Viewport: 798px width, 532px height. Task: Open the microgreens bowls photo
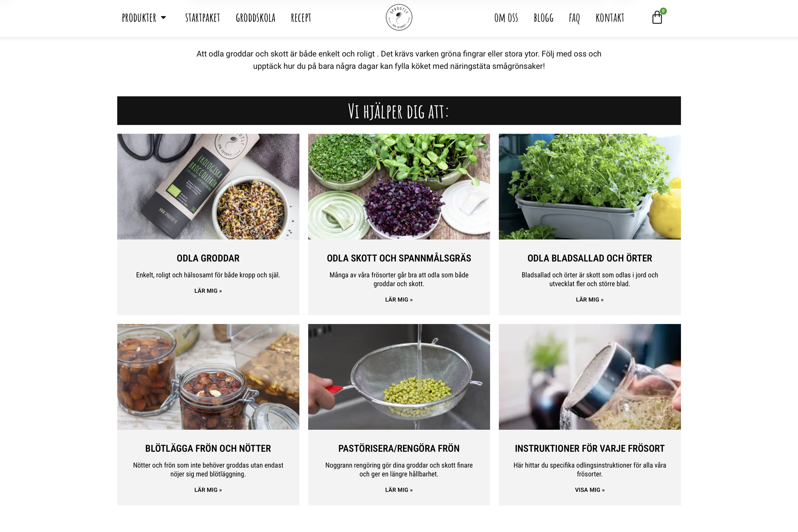399,187
